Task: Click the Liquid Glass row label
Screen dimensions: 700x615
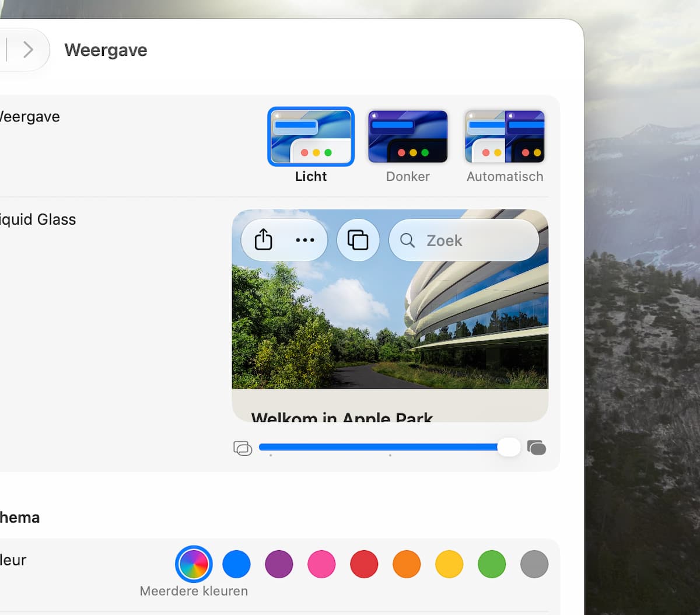Action: click(38, 219)
